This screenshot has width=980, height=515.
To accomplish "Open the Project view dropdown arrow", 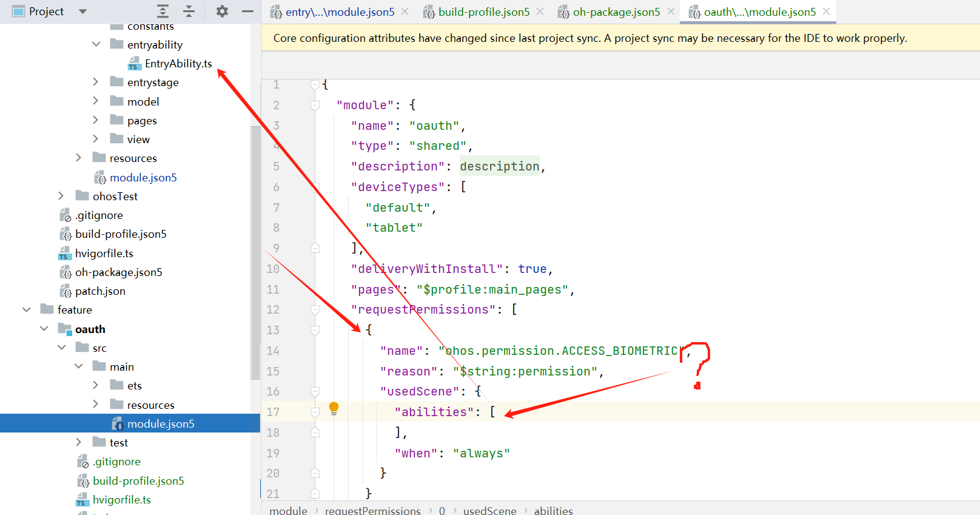I will pyautogui.click(x=83, y=12).
